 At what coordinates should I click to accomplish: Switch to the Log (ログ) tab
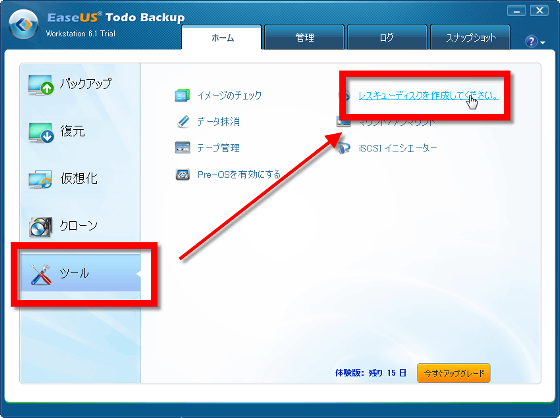tap(387, 38)
